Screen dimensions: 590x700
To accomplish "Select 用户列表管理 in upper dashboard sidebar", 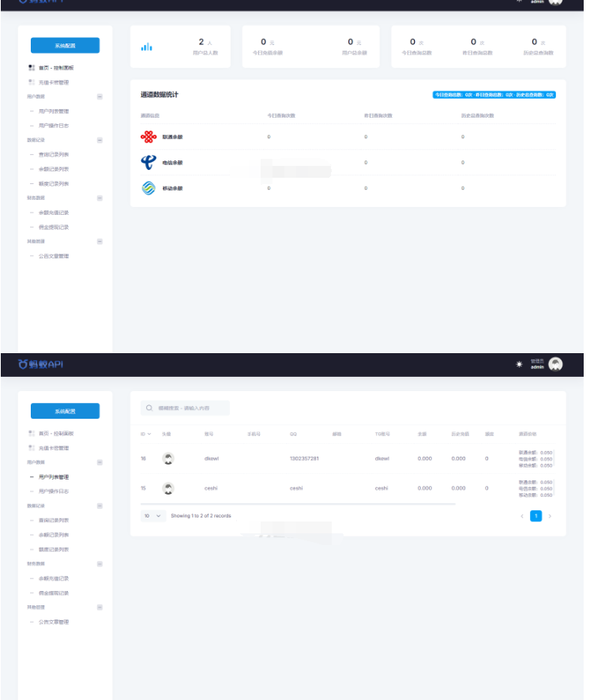I will 54,111.
